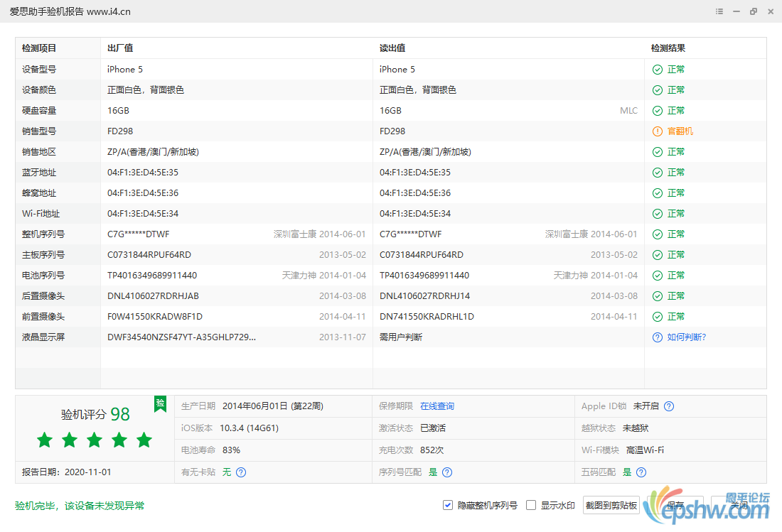Click the help icon next to 有无卡贴 无
The image size is (782, 532).
pos(241,472)
